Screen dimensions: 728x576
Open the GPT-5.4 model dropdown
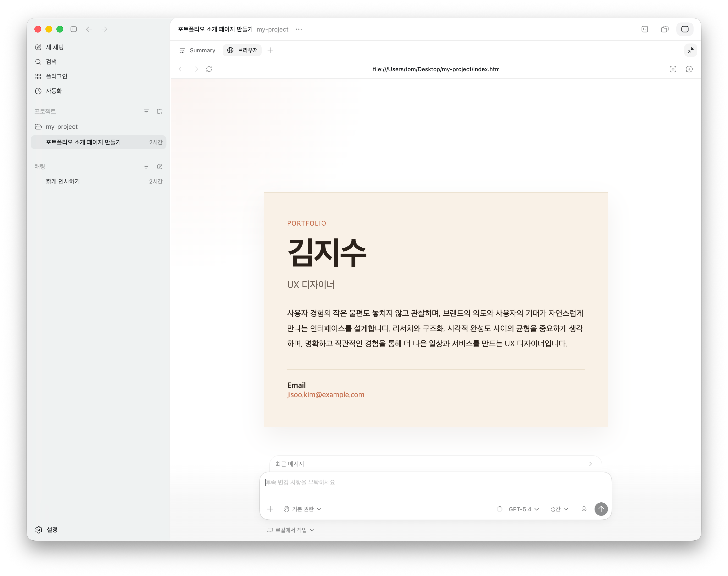pos(524,509)
